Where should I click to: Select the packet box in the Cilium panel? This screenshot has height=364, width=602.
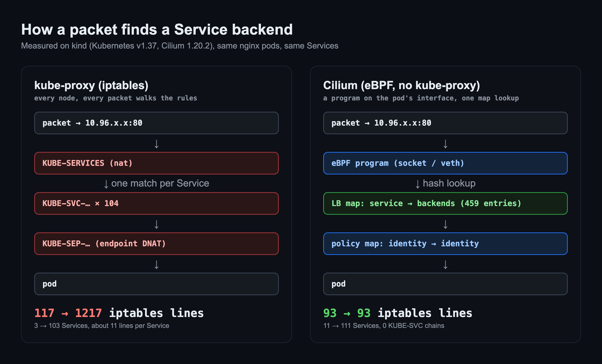(445, 123)
